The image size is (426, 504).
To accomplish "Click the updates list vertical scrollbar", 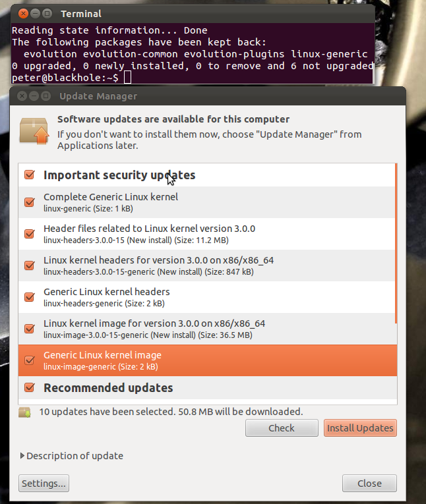I will 396,244.
